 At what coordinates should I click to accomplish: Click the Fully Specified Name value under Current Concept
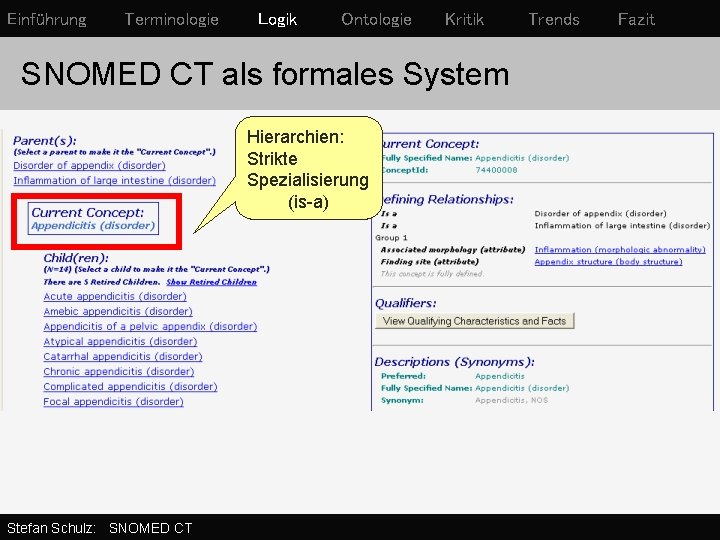(522, 158)
